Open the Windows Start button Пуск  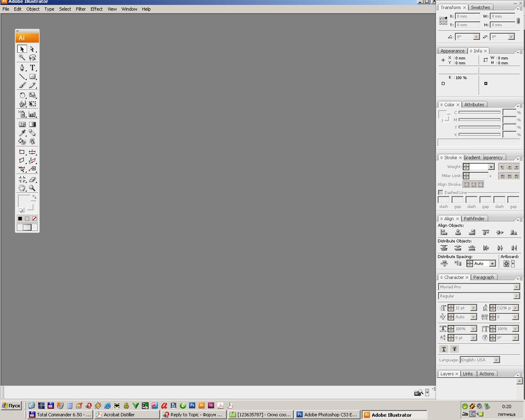11,406
